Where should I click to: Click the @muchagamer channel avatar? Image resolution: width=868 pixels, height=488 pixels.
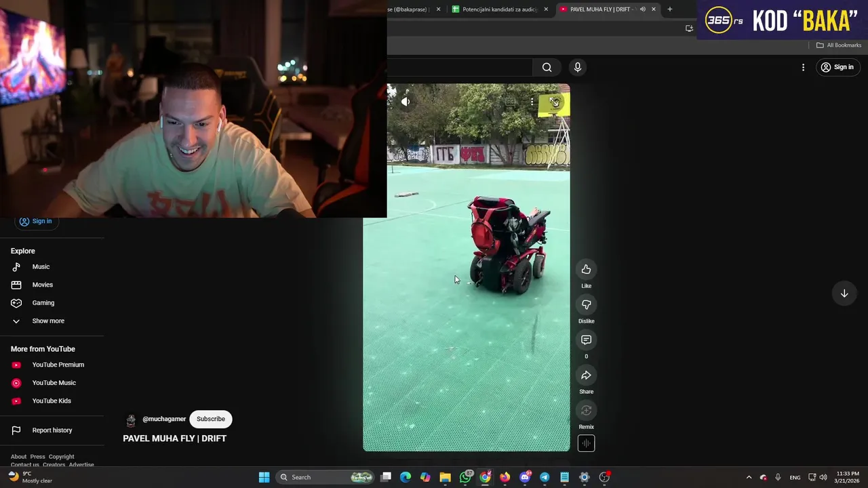coord(131,420)
